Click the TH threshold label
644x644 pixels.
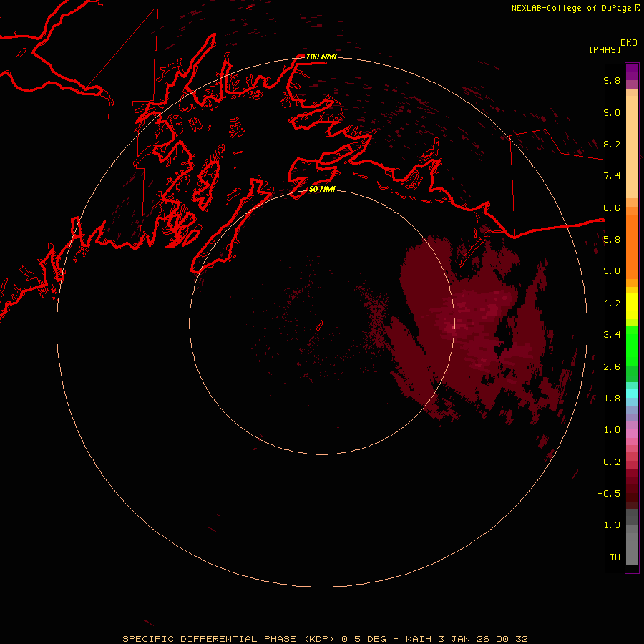[615, 557]
